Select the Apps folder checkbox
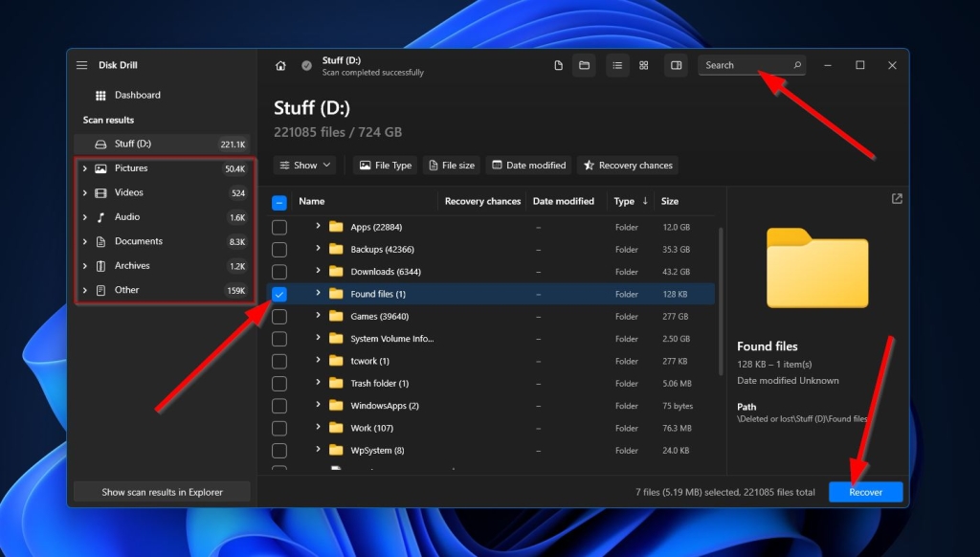This screenshot has height=557, width=980. [x=279, y=227]
